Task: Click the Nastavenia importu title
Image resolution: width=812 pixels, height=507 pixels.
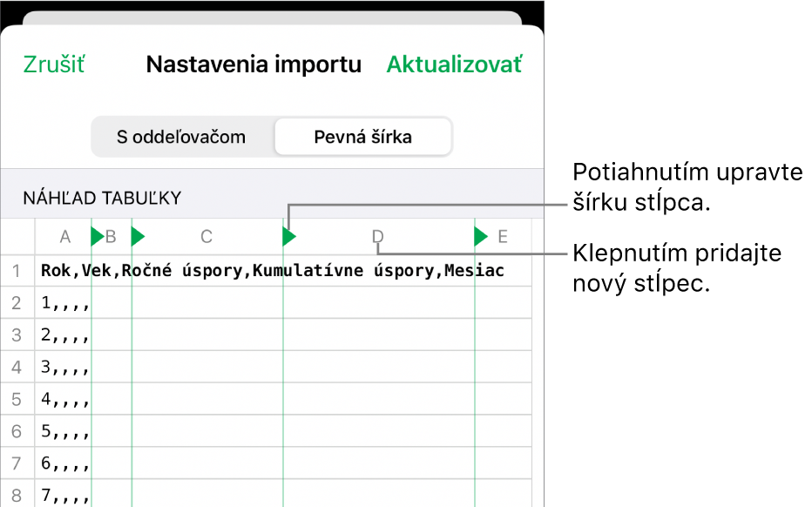Action: pos(254,64)
